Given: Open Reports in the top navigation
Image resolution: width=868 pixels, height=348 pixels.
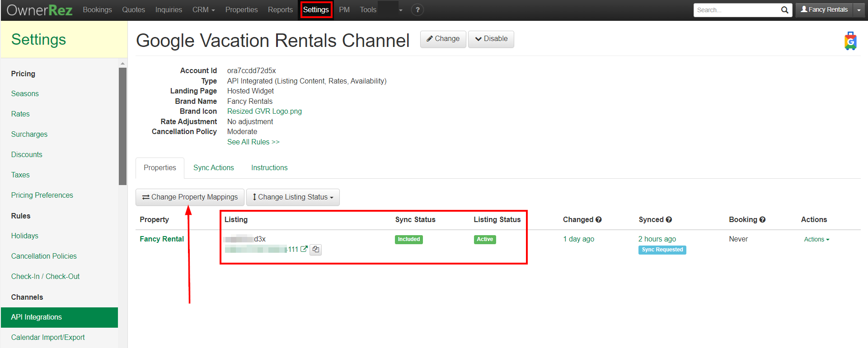Looking at the screenshot, I should pyautogui.click(x=280, y=10).
